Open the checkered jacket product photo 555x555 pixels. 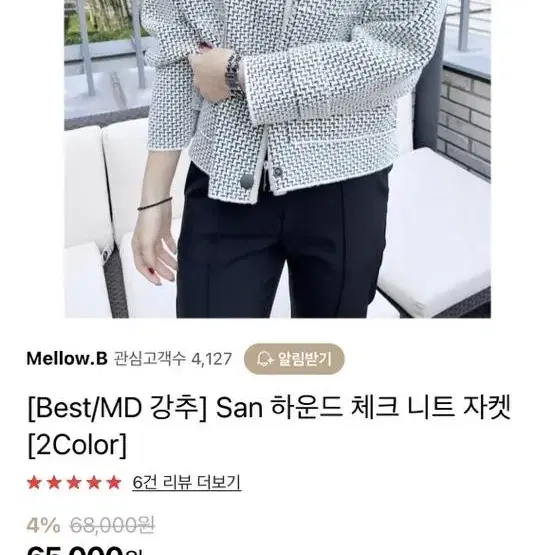pos(278,159)
